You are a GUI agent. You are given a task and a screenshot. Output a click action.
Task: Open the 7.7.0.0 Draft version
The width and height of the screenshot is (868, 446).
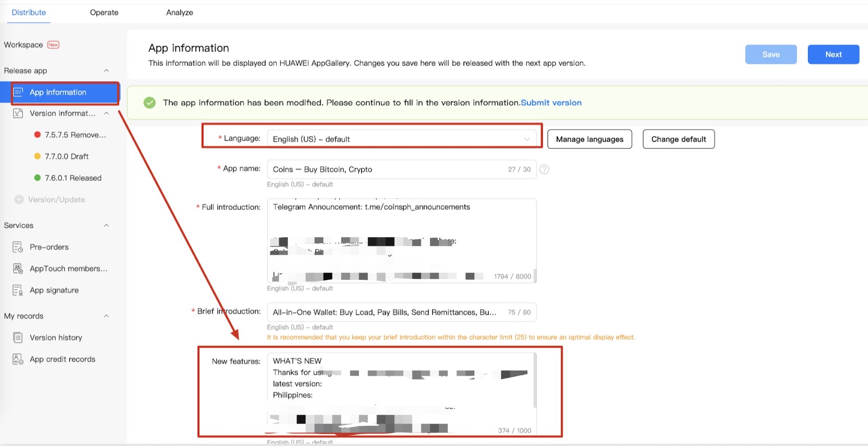point(67,156)
